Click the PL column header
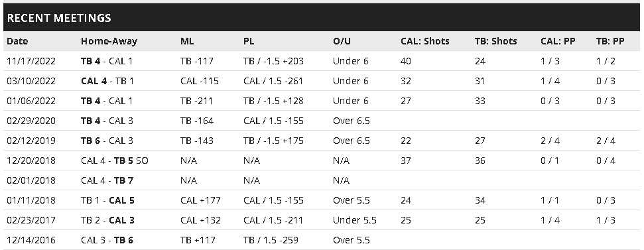 [x=249, y=41]
